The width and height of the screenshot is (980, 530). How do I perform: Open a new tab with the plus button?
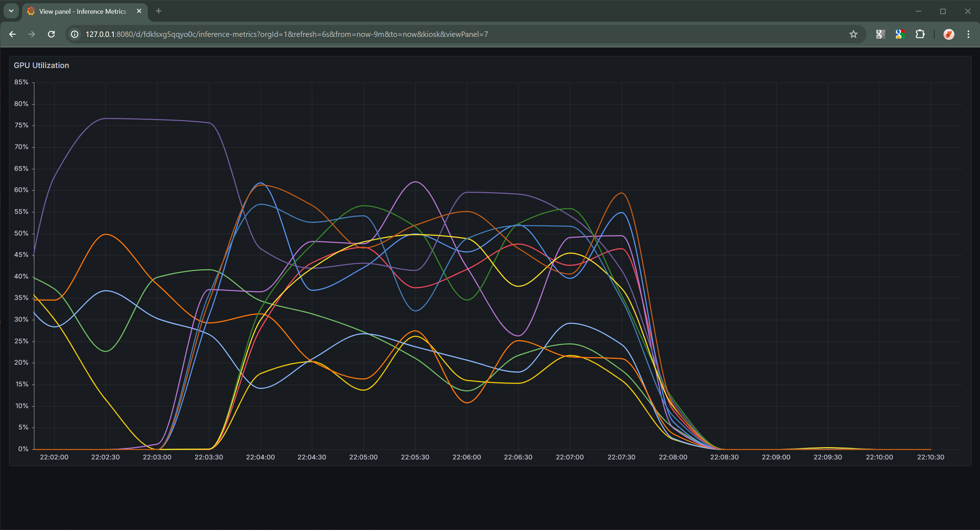pyautogui.click(x=159, y=11)
